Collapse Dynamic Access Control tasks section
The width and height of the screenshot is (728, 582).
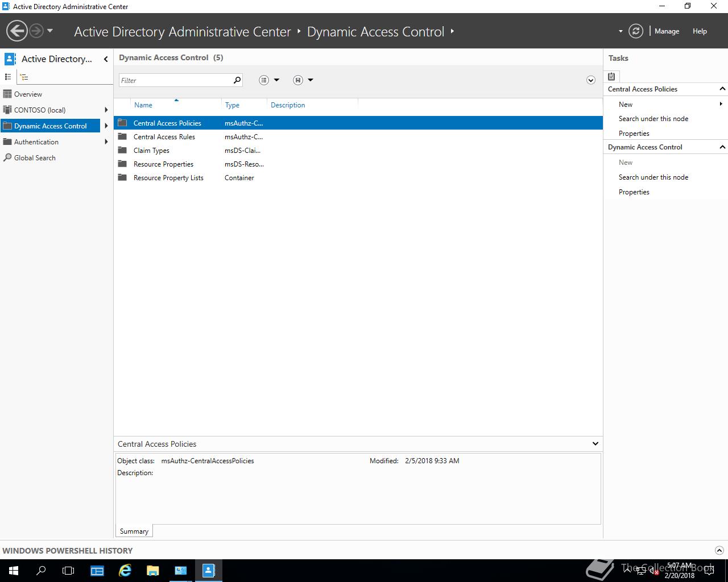tap(722, 147)
